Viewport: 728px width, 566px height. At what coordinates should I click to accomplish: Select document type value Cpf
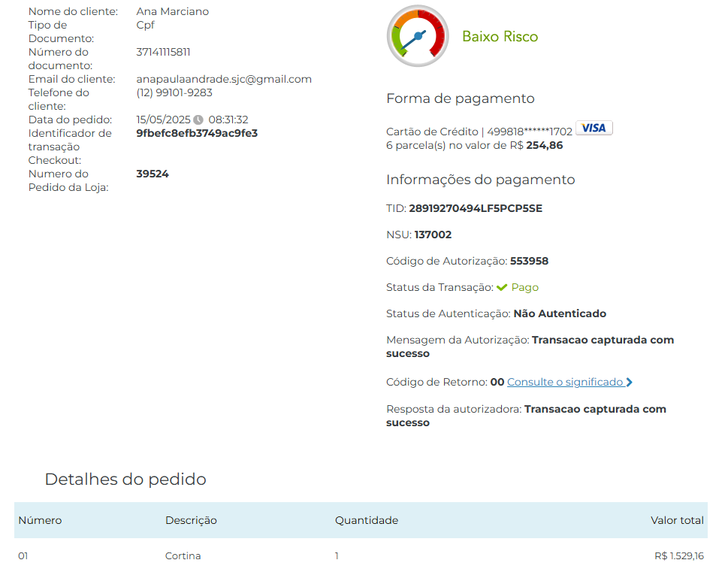(x=145, y=25)
